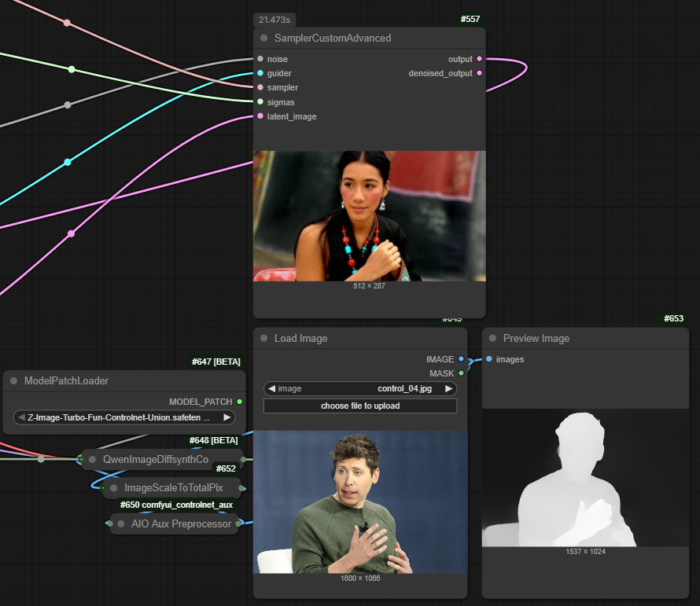Select previous image with left arrow
The image size is (700, 606).
[271, 389]
